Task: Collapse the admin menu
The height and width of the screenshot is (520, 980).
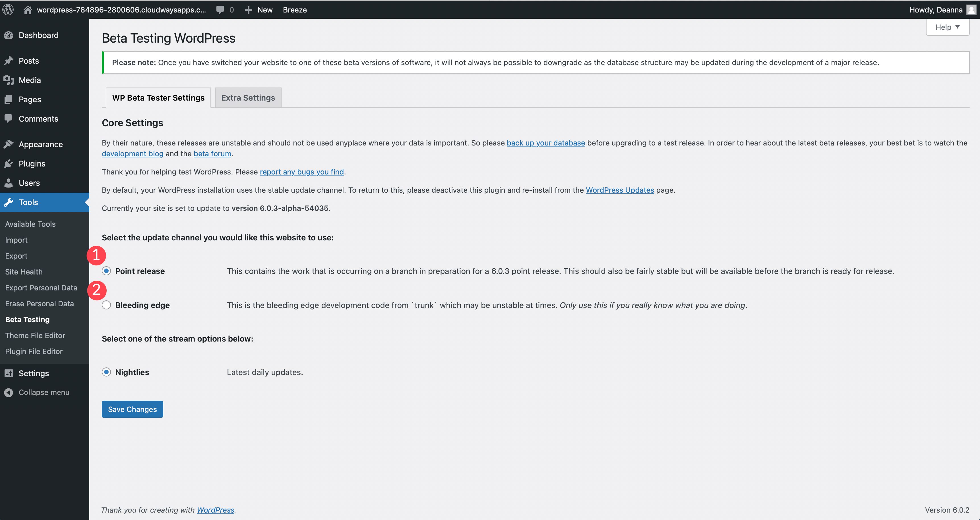Action: (x=44, y=392)
